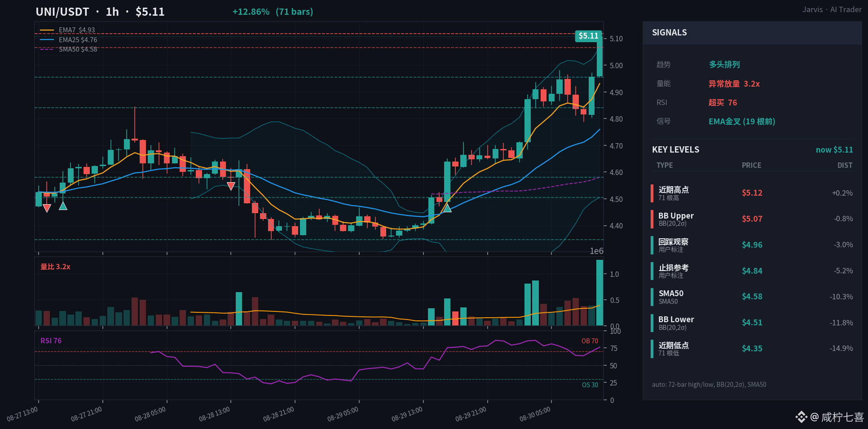This screenshot has width=868, height=429.
Task: Click the RSI 76 panel label
Action: pyautogui.click(x=51, y=341)
